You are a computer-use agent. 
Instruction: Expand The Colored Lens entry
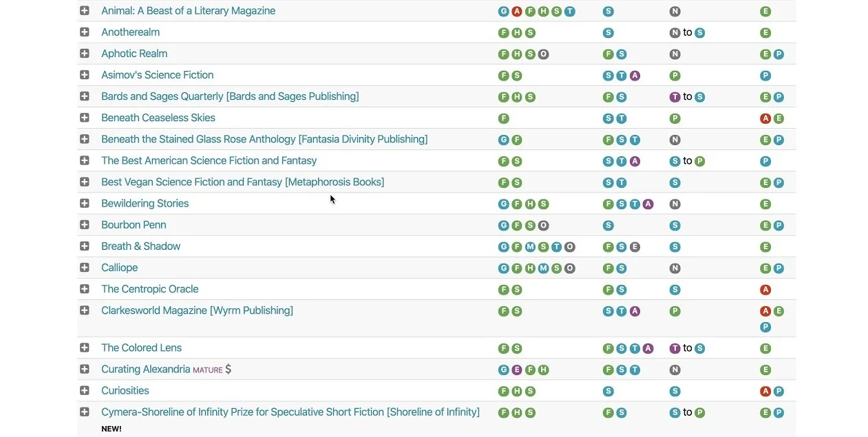[84, 348]
